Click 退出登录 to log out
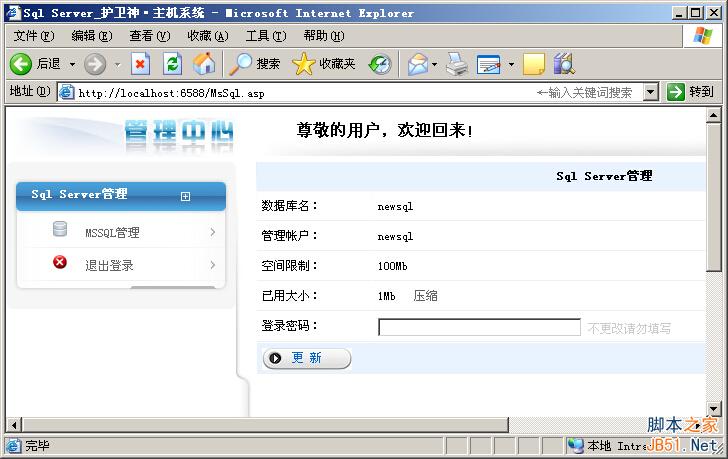728x459 pixels. [110, 265]
